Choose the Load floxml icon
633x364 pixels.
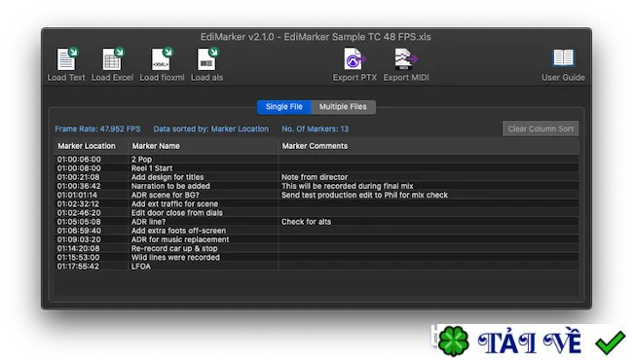162,59
